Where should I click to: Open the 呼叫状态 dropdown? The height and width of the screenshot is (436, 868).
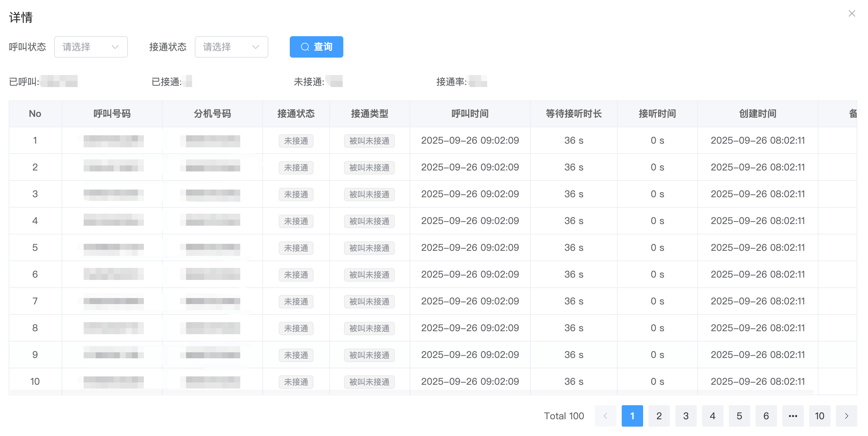pos(91,47)
